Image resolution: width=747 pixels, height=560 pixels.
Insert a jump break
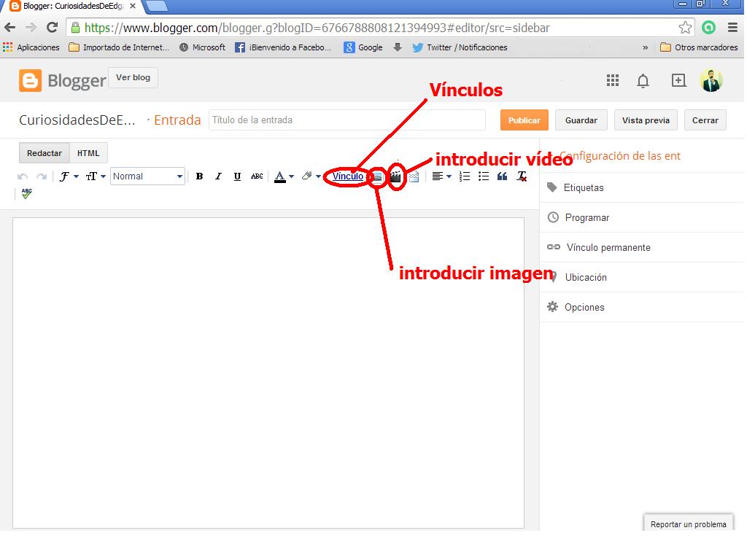414,176
